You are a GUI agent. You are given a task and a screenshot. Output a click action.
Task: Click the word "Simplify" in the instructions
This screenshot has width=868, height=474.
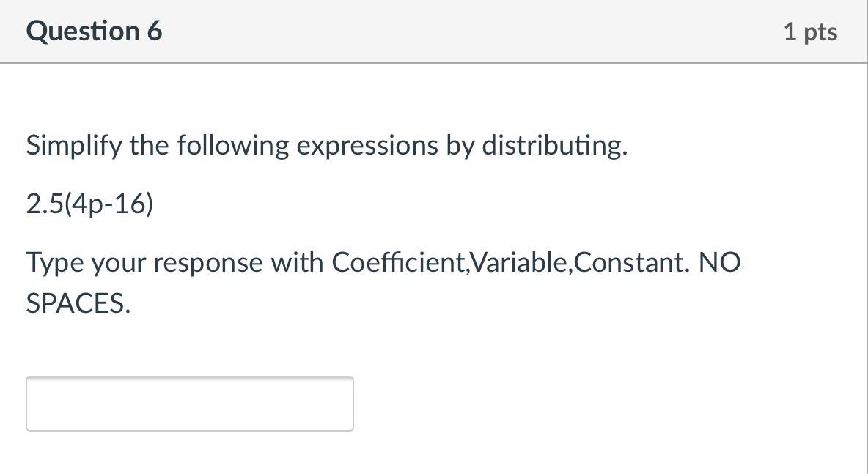tap(74, 146)
